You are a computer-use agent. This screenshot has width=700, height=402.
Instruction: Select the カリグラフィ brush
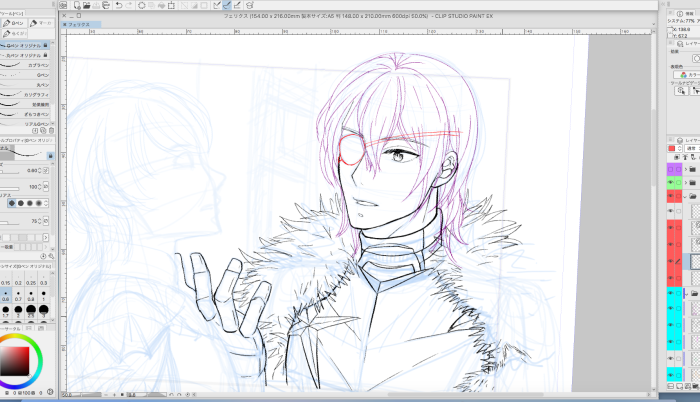(25, 95)
